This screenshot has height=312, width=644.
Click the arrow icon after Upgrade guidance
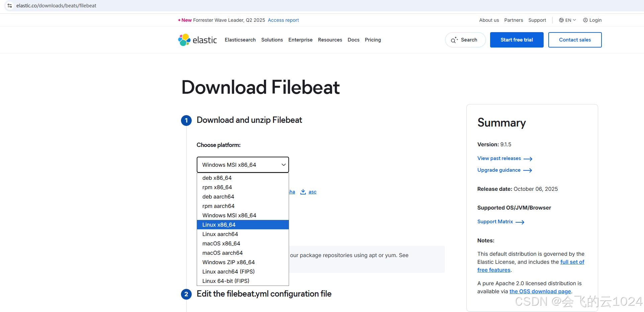tap(527, 170)
